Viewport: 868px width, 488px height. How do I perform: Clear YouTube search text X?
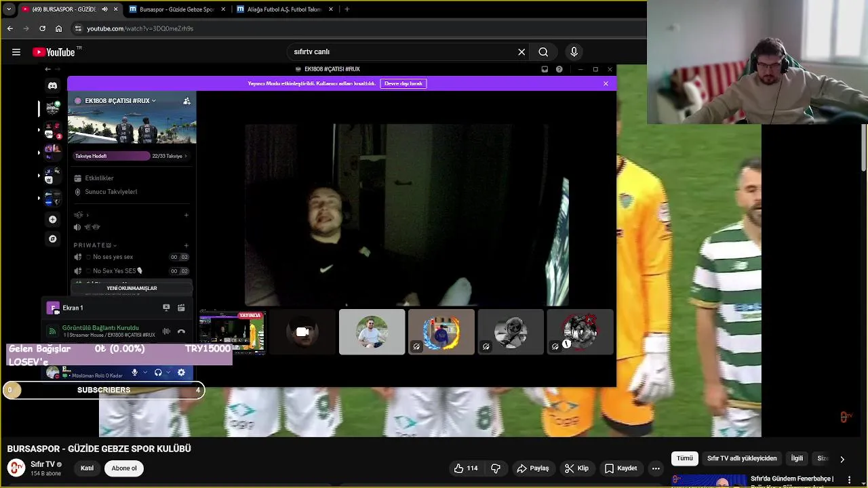coord(521,52)
